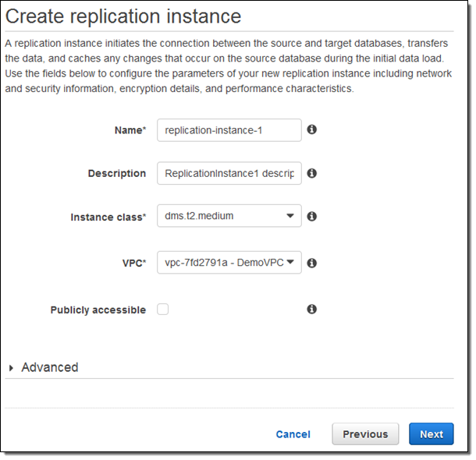The height and width of the screenshot is (460, 476).
Task: Go back with the Previous button
Action: 364,434
